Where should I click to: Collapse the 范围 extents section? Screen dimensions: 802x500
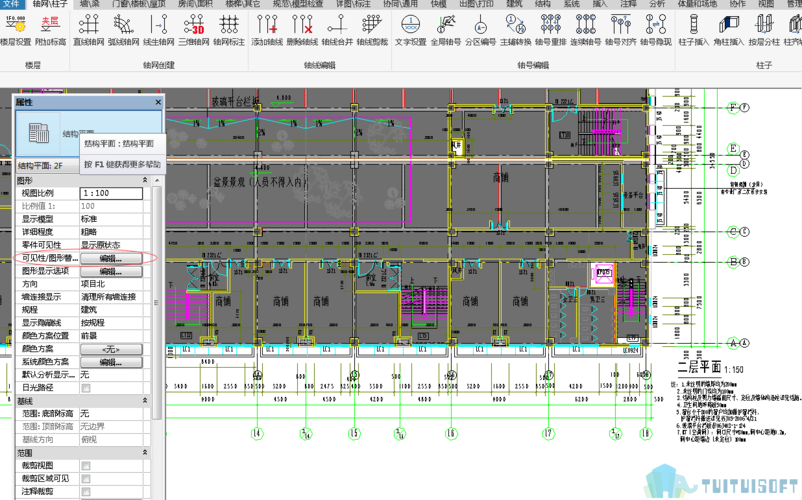pyautogui.click(x=145, y=452)
